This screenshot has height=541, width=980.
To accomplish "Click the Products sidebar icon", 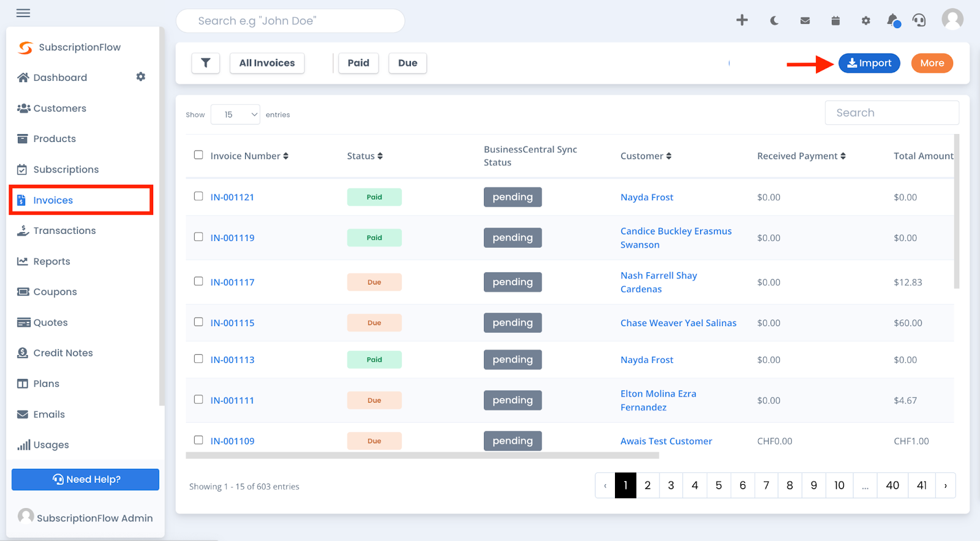I will click(23, 139).
